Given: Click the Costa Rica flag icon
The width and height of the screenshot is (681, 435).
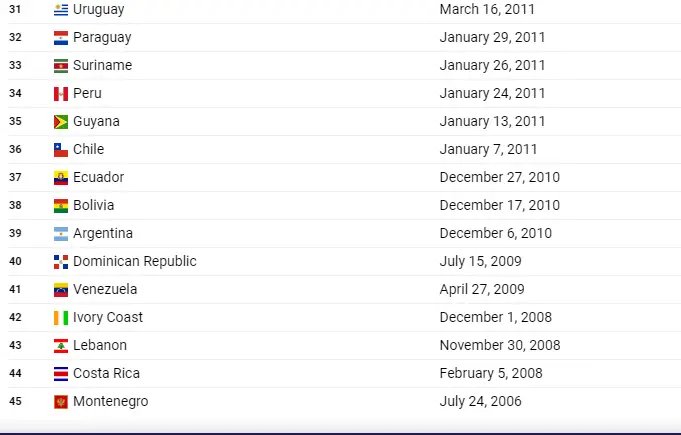Looking at the screenshot, I should [x=61, y=374].
